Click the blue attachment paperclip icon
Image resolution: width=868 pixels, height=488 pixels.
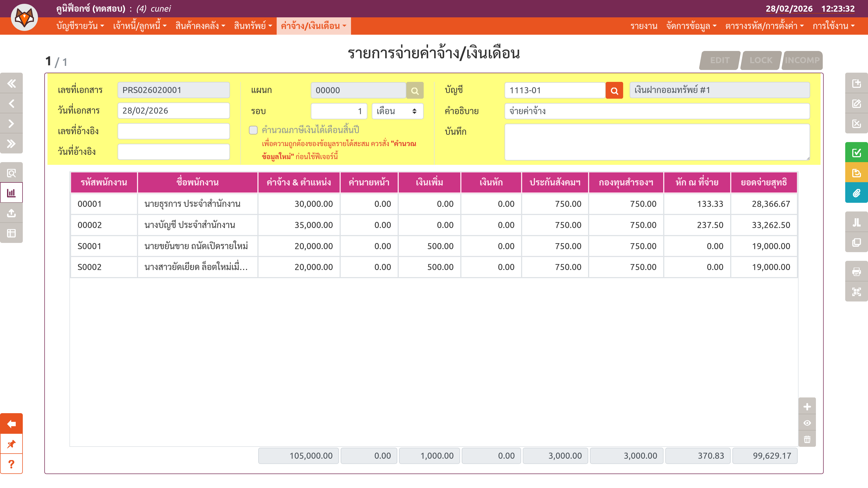point(856,193)
